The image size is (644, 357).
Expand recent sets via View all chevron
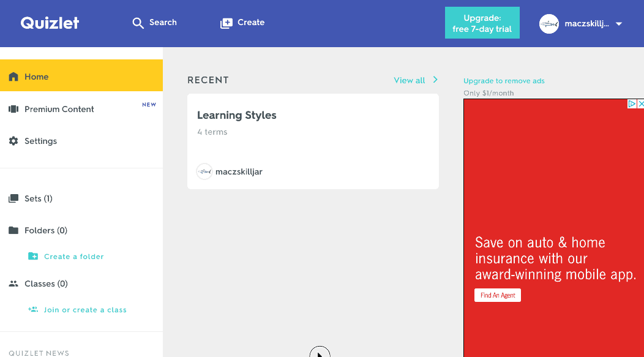click(435, 80)
